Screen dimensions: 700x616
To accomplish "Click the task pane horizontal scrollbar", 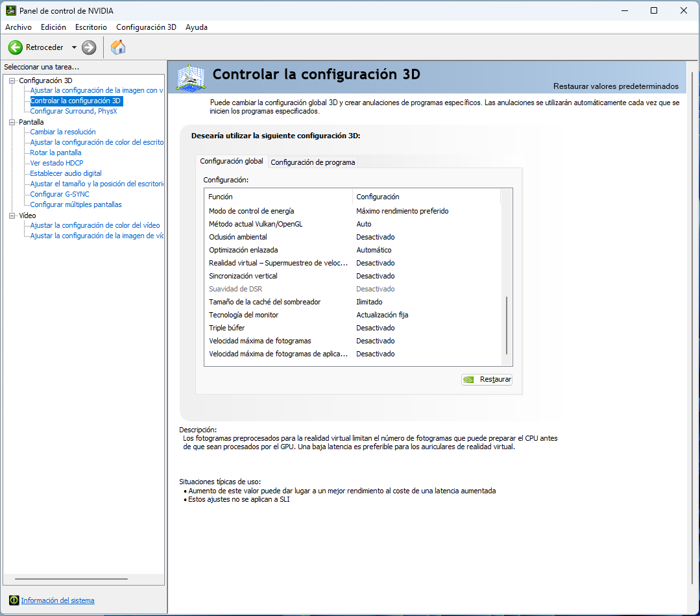I will click(x=71, y=579).
